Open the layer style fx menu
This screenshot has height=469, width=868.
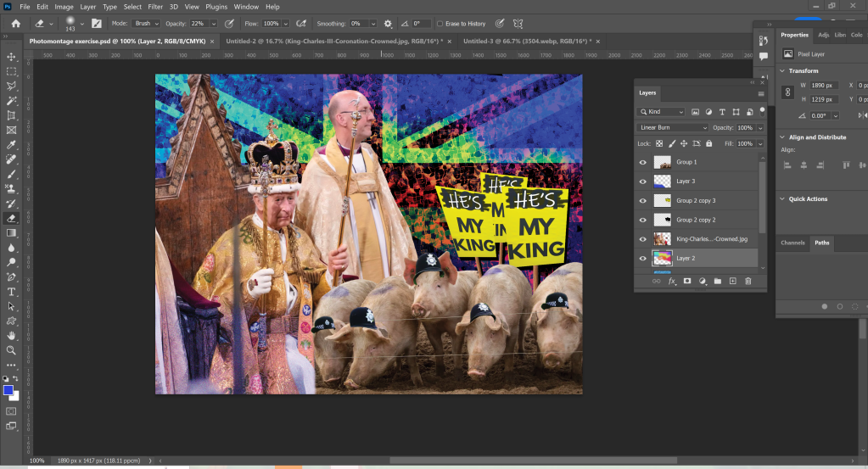(671, 281)
